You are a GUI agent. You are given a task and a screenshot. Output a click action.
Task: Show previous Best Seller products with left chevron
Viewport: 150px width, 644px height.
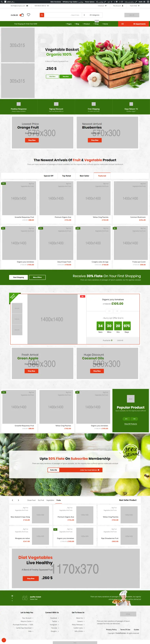(x=12, y=500)
